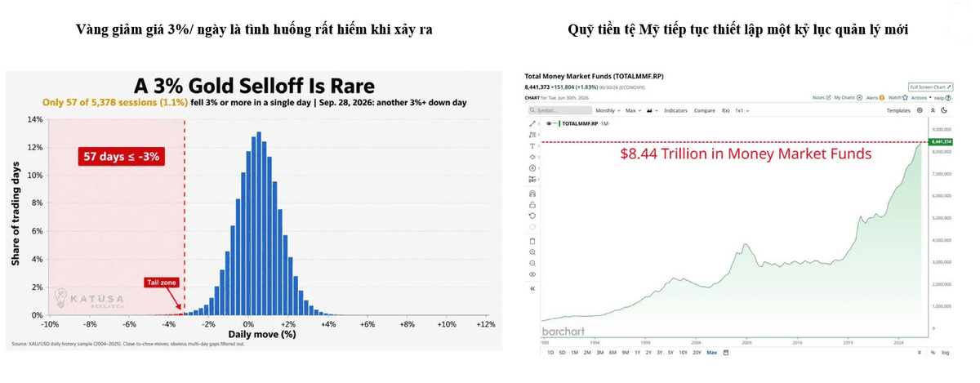Switch to dark mode moon icon
The image size is (980, 383).
(944, 110)
